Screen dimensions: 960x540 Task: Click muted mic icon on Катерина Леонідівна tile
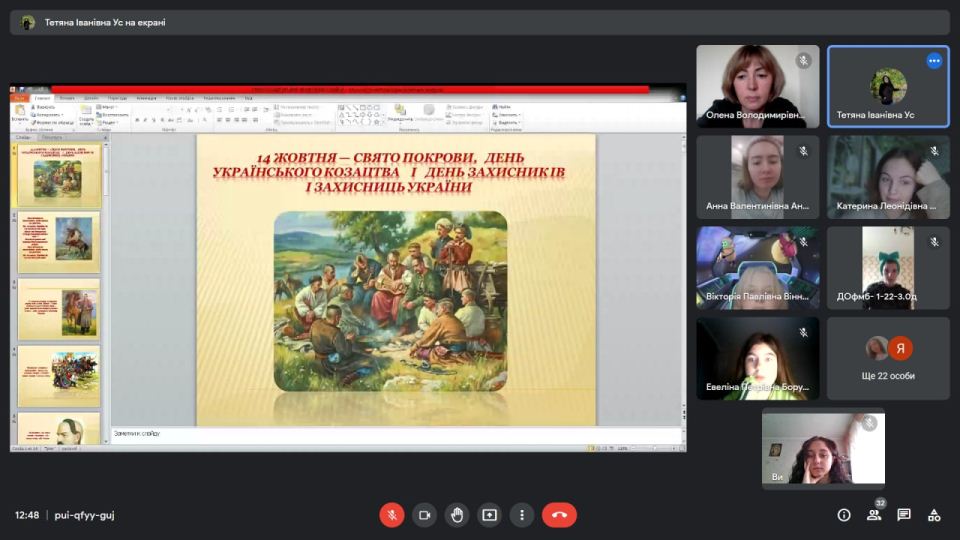(x=934, y=152)
